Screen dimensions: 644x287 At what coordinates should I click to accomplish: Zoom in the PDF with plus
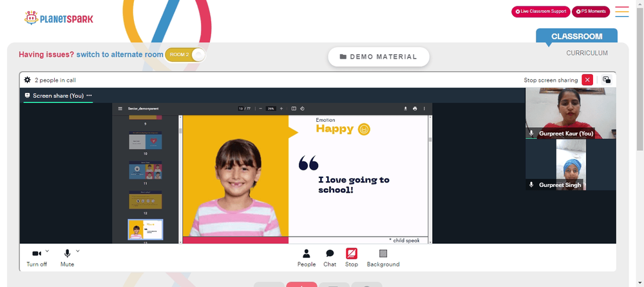point(281,108)
